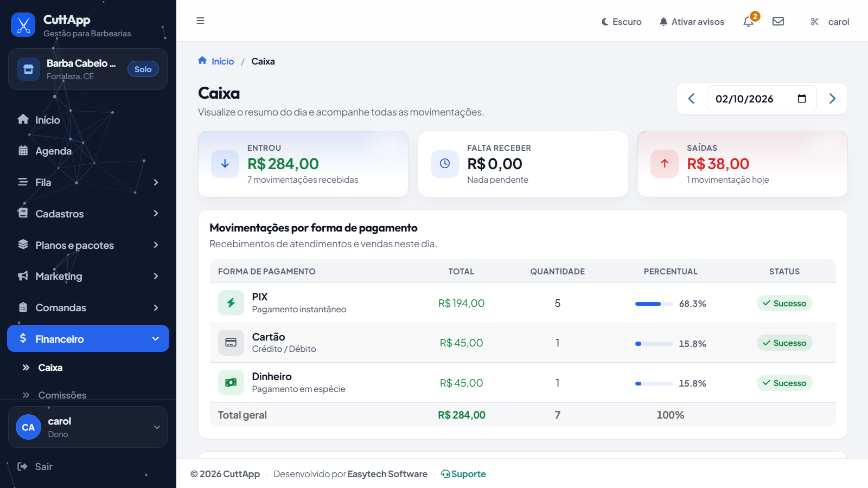Screen dimensions: 868x488
Task: Go to previous day arrow
Action: (x=691, y=99)
